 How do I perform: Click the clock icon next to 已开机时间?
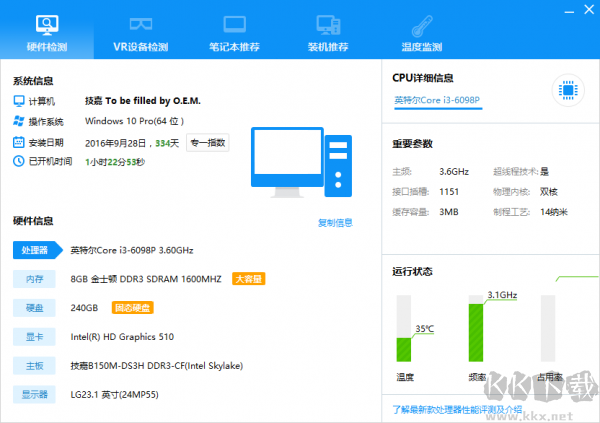point(19,161)
